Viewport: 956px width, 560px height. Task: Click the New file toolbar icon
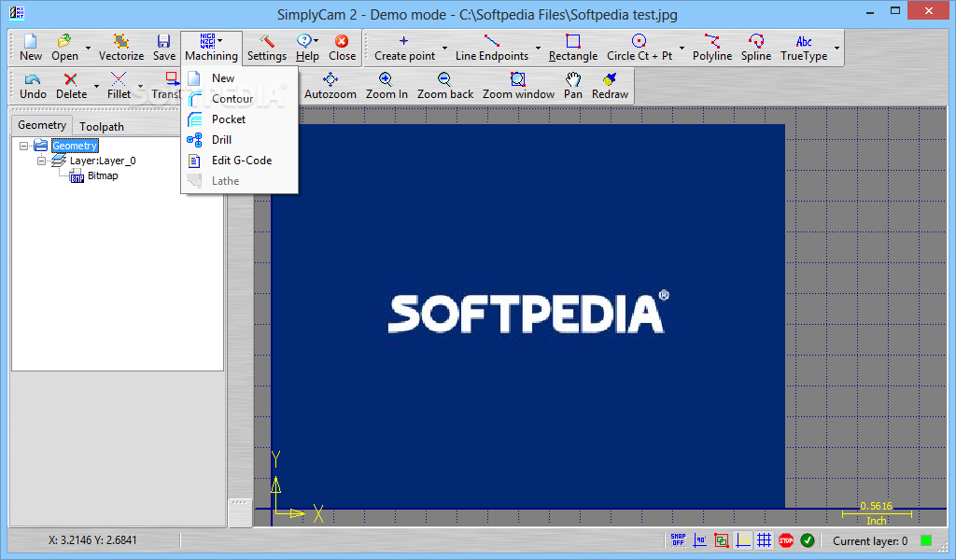point(30,48)
